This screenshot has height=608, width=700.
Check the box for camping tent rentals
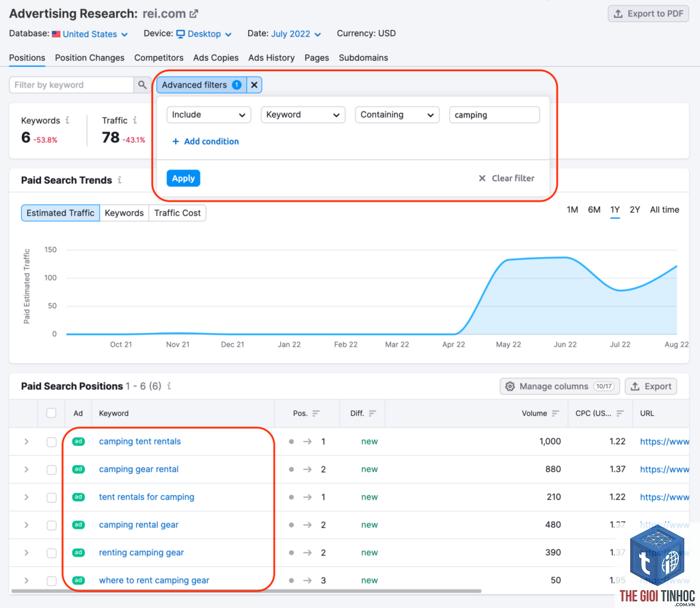[x=51, y=442]
